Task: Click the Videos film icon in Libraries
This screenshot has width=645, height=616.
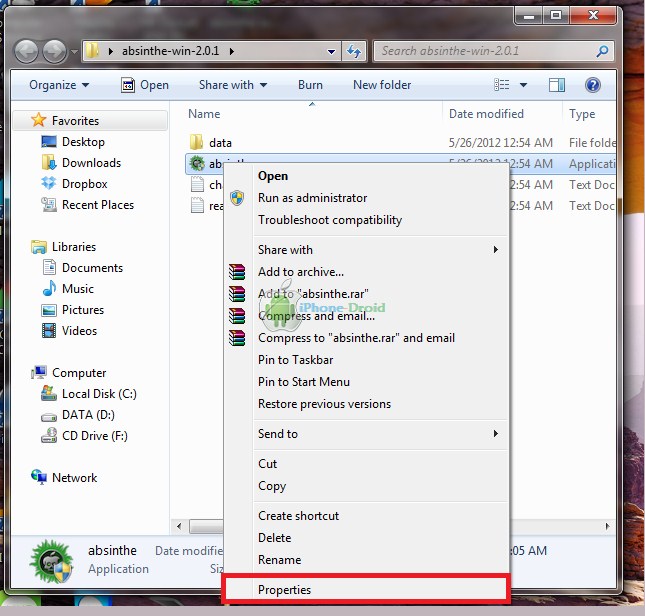Action: pyautogui.click(x=49, y=331)
